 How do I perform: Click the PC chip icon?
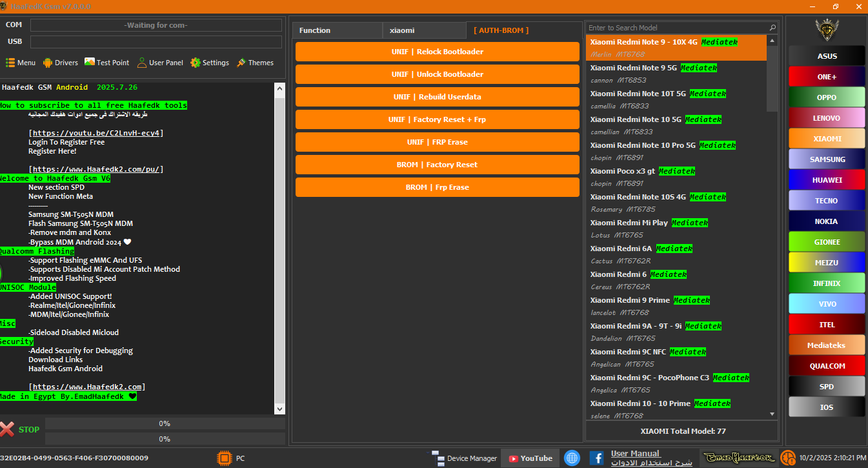click(224, 458)
